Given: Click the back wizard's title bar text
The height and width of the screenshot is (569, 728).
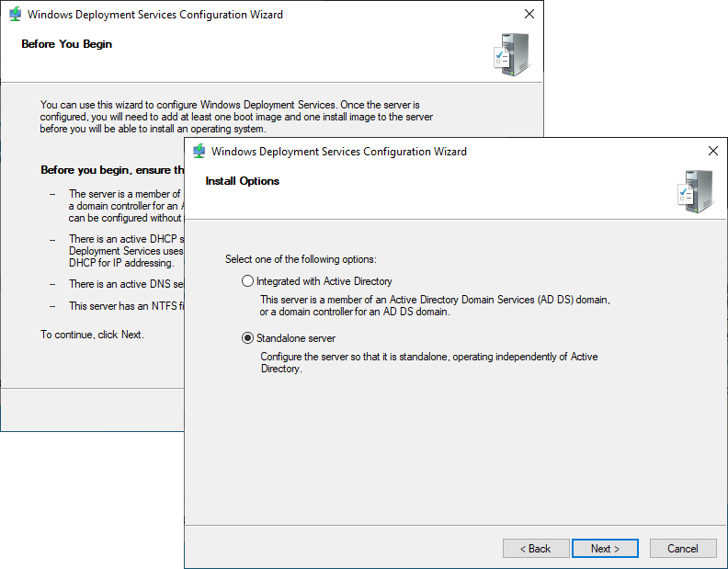Looking at the screenshot, I should click(x=155, y=15).
